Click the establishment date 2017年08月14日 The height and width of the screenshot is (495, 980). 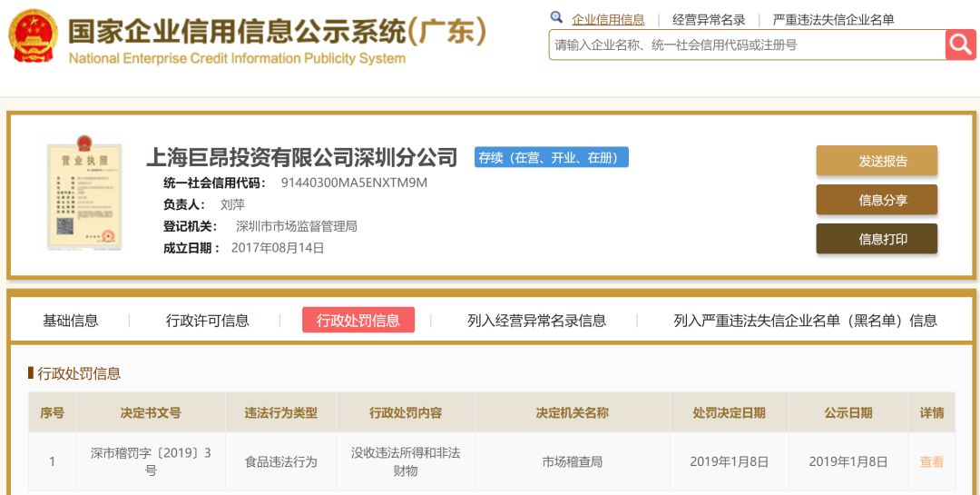(278, 248)
